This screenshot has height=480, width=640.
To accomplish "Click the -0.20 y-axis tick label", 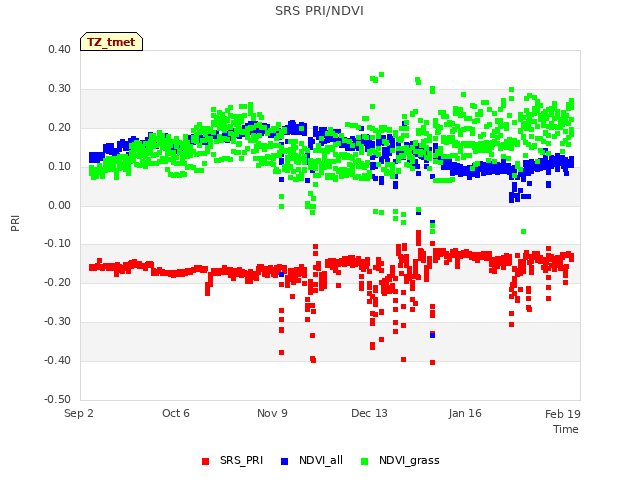I will pyautogui.click(x=58, y=282).
